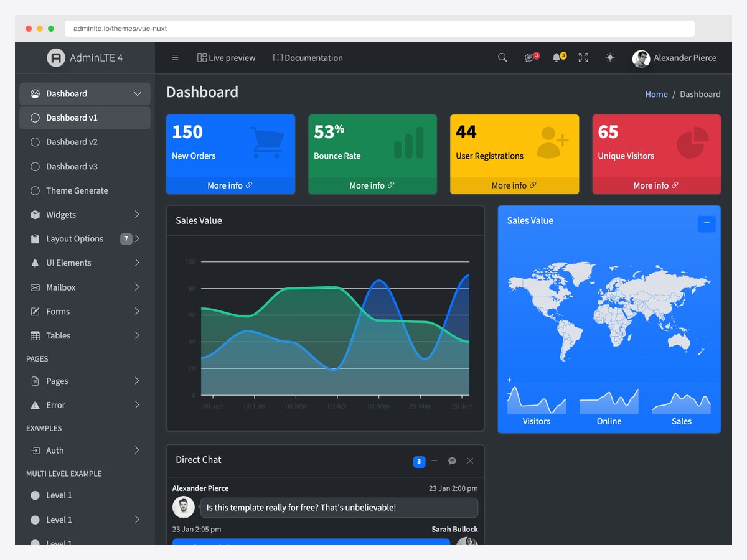Screen dimensions: 747x560
Task: Click the Mailbox envelope icon
Action: [35, 287]
